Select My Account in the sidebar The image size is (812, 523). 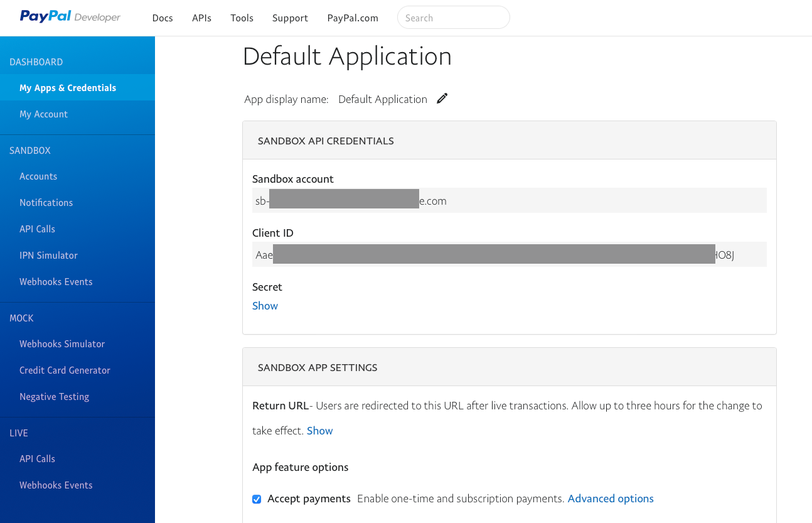(x=43, y=114)
